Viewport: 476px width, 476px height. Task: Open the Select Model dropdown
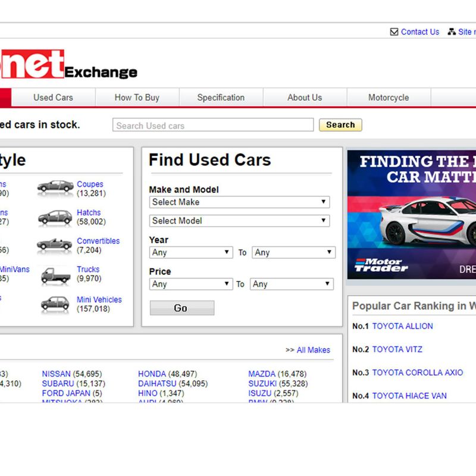(x=240, y=221)
